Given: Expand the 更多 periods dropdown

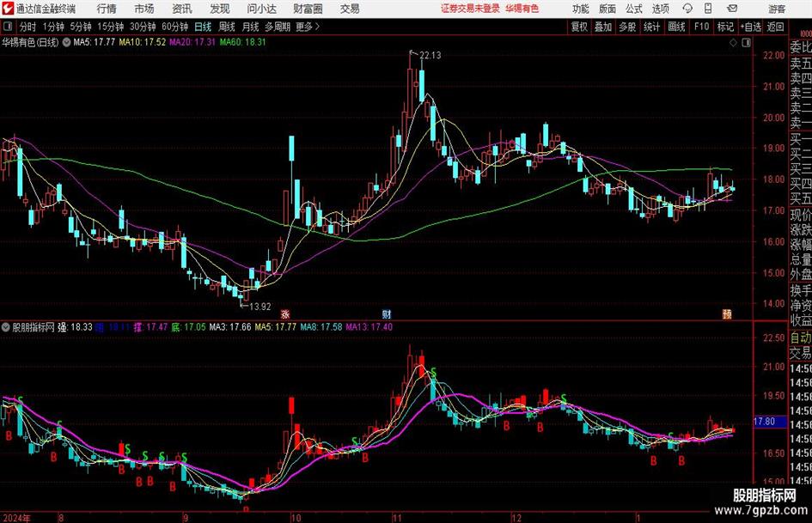Looking at the screenshot, I should click(x=308, y=27).
